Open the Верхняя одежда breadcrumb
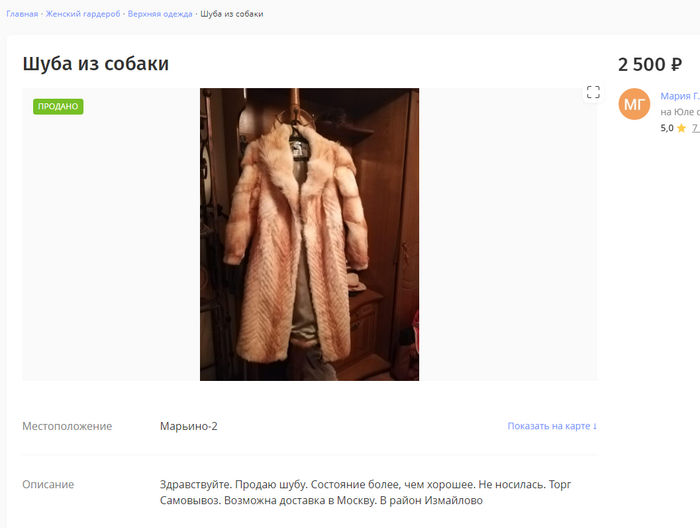This screenshot has height=528, width=700. pos(160,14)
